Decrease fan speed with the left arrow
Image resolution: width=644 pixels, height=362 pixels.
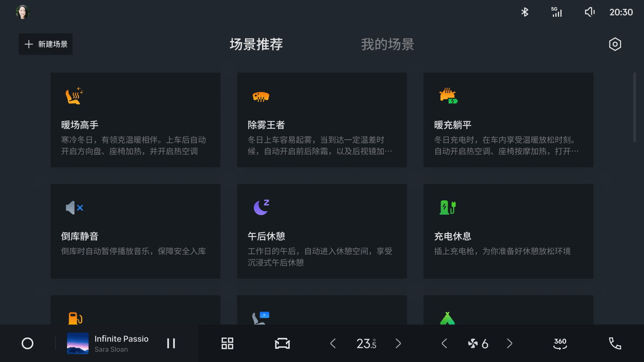(444, 344)
